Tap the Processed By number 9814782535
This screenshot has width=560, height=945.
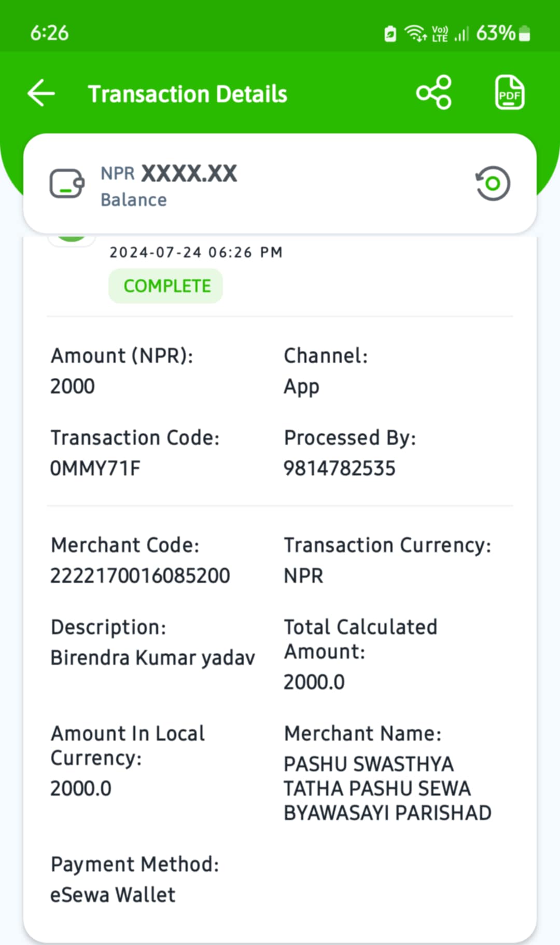(340, 469)
